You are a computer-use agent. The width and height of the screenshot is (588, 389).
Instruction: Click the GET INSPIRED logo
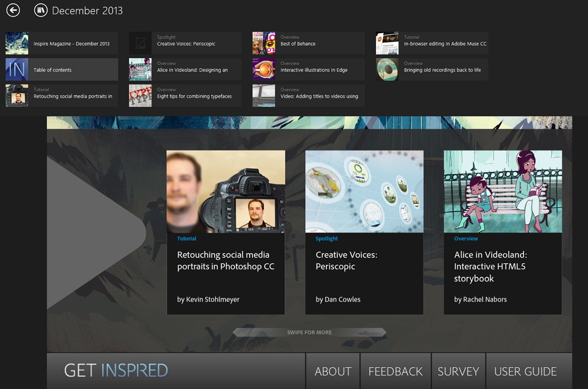tap(116, 370)
